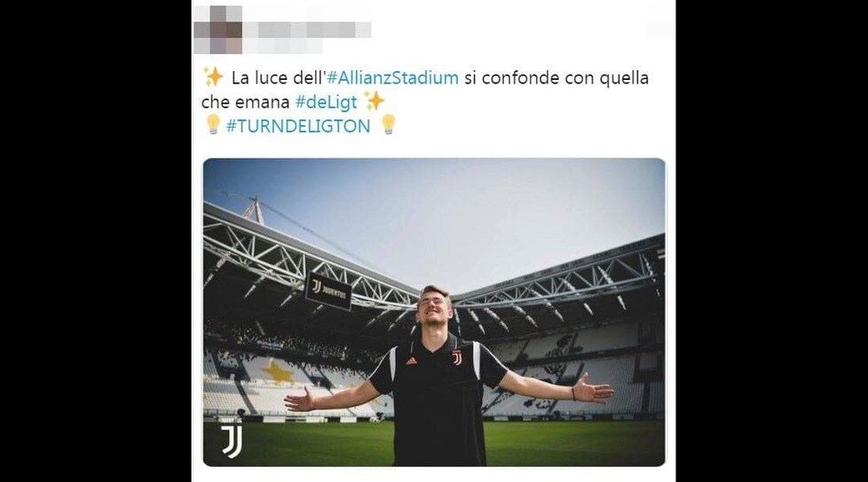Screen dimensions: 868x482
Task: Follow the #TURNDELIGTON hashtag link
Action: click(x=298, y=126)
